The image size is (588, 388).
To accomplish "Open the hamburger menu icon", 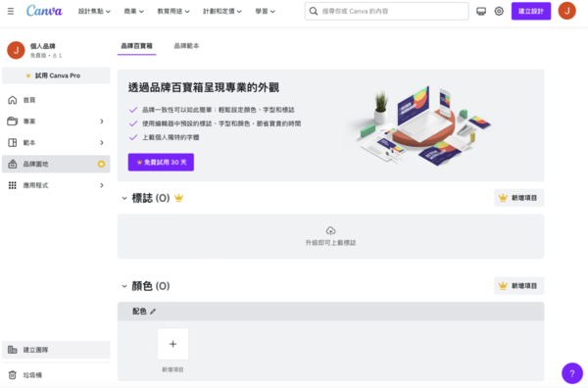I will click(x=11, y=11).
